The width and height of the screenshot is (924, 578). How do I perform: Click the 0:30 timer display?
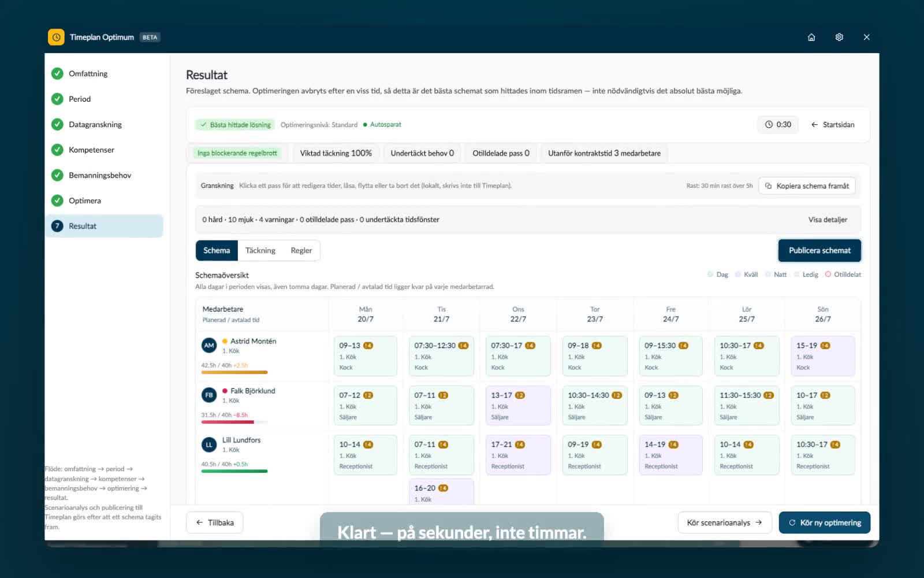pos(778,124)
